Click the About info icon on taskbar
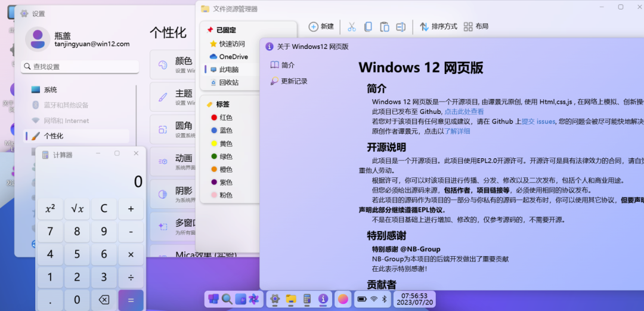644x311 pixels. [323, 299]
